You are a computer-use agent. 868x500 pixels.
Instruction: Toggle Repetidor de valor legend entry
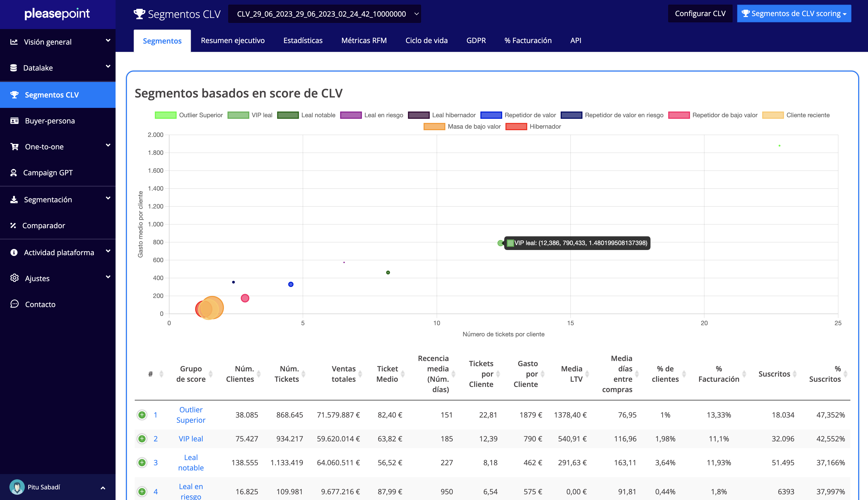pos(518,115)
